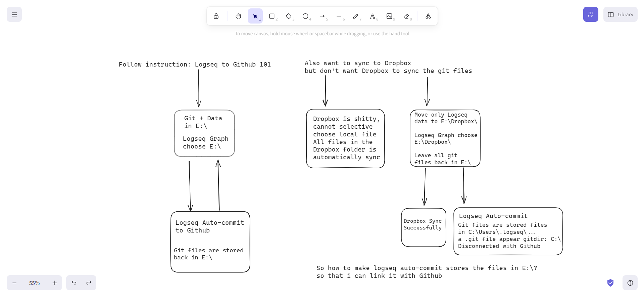The height and width of the screenshot is (297, 644).
Task: Click the undo button
Action: click(74, 283)
